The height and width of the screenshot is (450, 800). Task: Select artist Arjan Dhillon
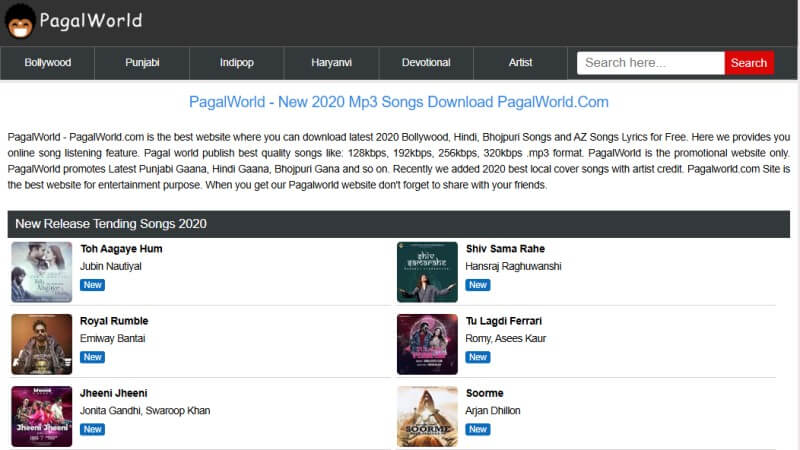pos(493,411)
